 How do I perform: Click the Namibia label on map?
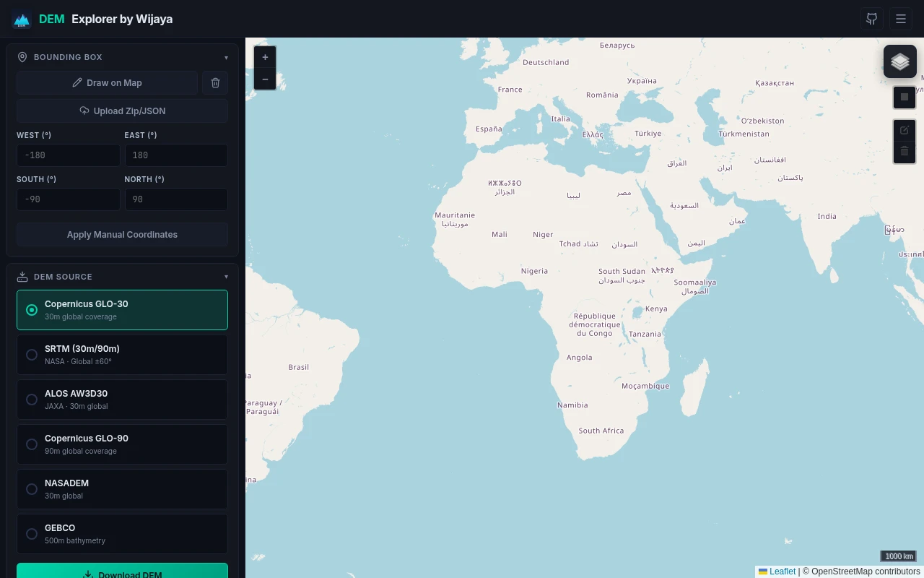572,405
